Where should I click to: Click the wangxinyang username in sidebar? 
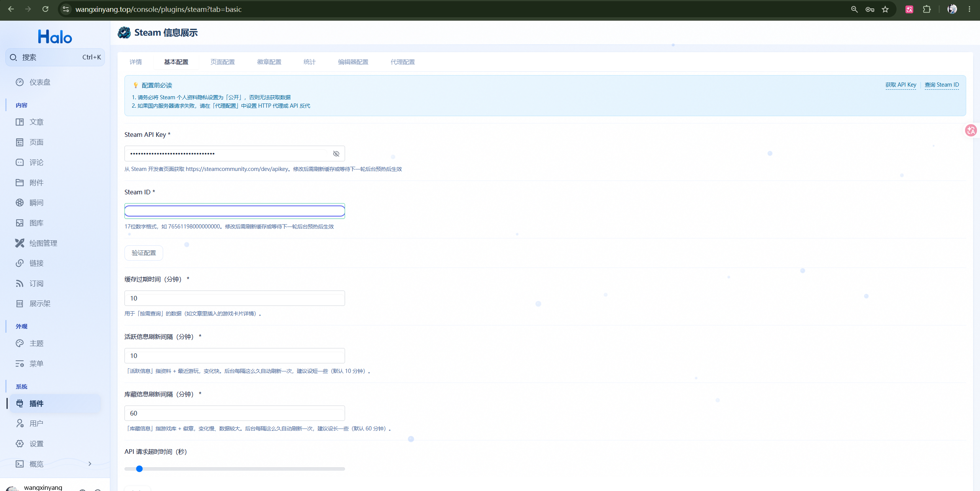43,487
